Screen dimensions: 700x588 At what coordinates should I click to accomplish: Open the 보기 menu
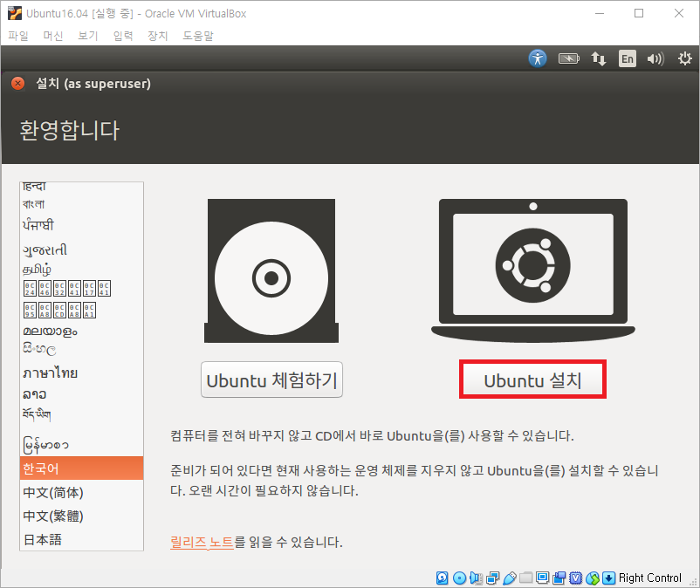[x=88, y=36]
